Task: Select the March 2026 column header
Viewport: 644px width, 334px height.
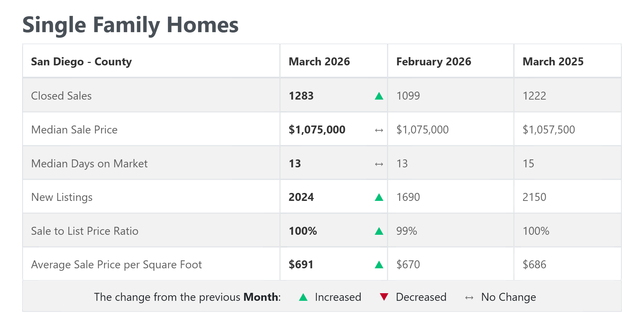Action: pyautogui.click(x=319, y=62)
